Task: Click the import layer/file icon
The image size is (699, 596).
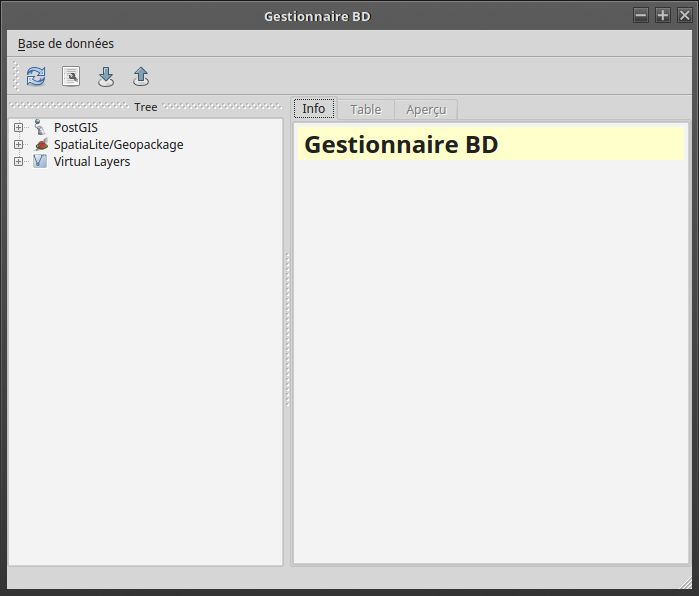Action: 106,76
